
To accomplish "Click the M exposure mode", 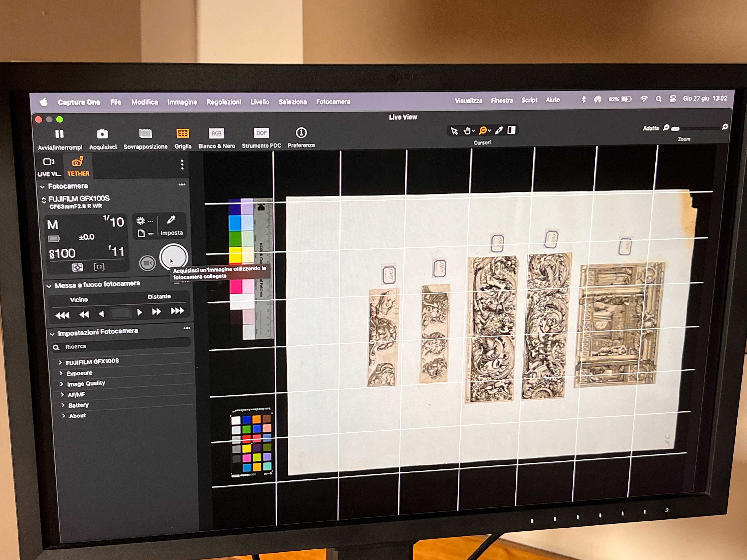I will click(53, 224).
